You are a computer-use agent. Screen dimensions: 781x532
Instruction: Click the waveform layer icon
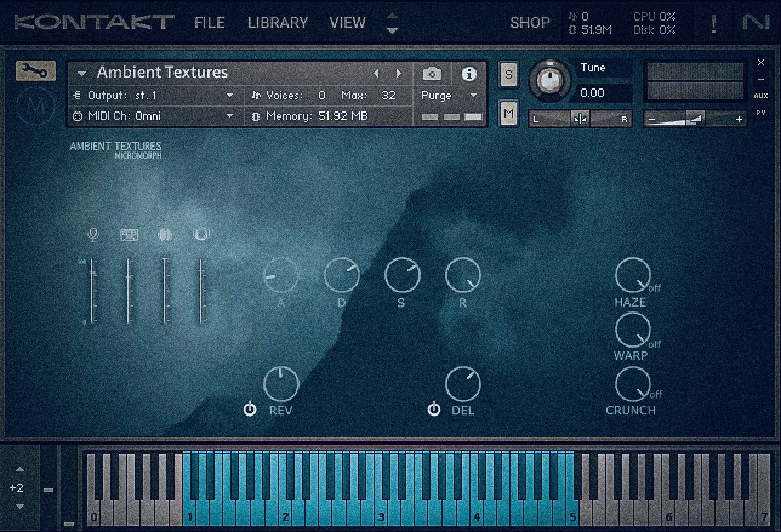point(164,234)
